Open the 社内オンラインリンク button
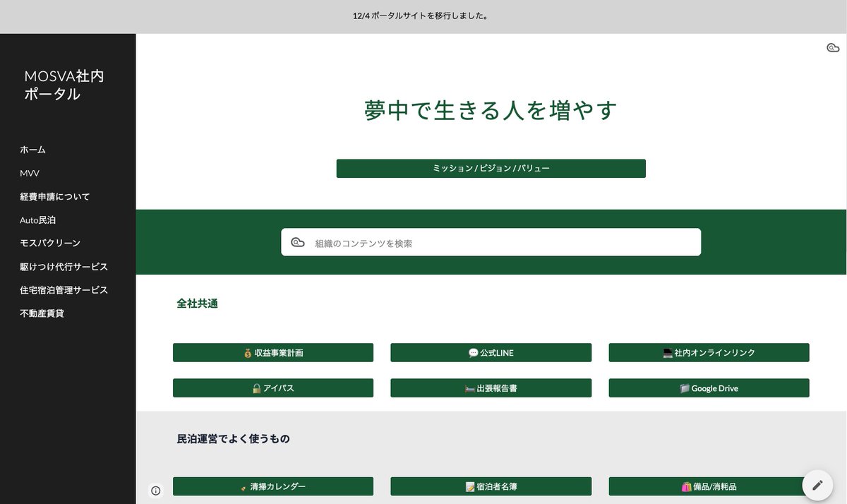Viewport: 847px width, 504px height. point(709,352)
